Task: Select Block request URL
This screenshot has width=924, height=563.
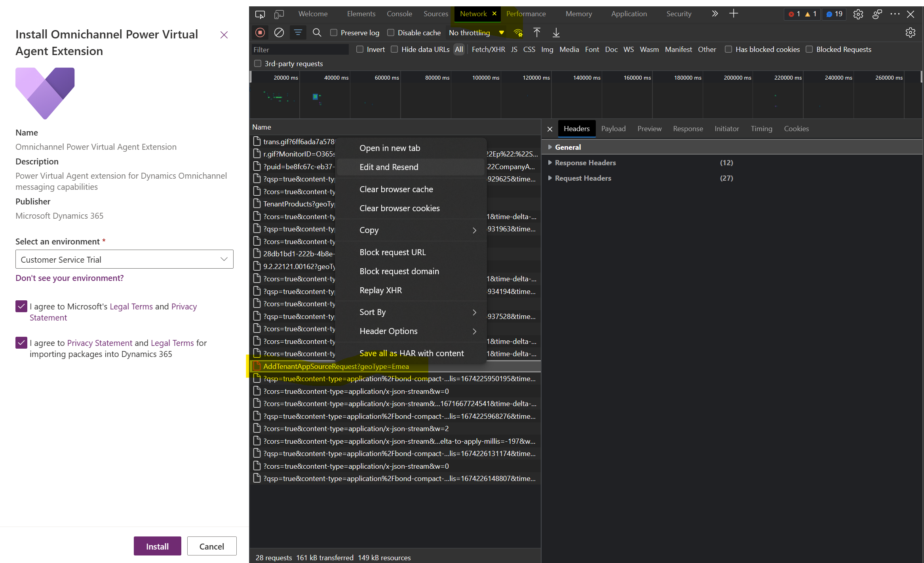Action: coord(411,252)
